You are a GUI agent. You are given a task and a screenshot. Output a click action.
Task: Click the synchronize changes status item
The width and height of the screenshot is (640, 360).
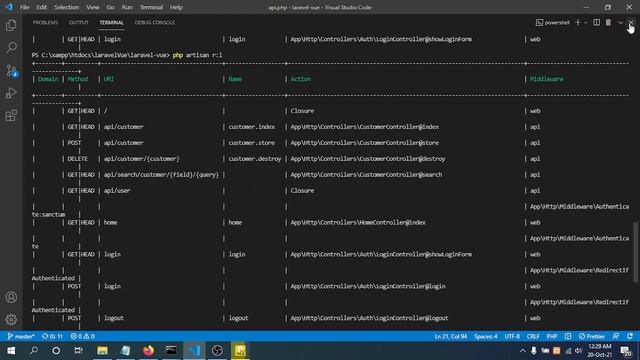click(x=52, y=336)
